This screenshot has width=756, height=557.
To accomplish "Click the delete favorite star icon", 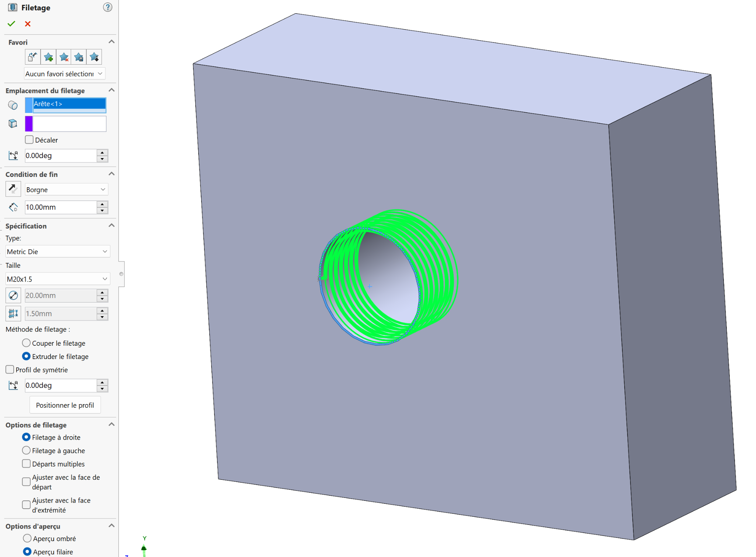I will (x=64, y=57).
